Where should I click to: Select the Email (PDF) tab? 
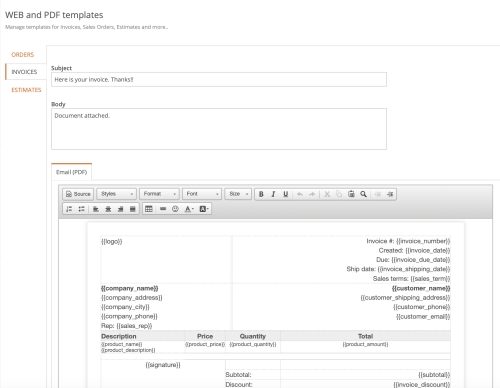72,172
